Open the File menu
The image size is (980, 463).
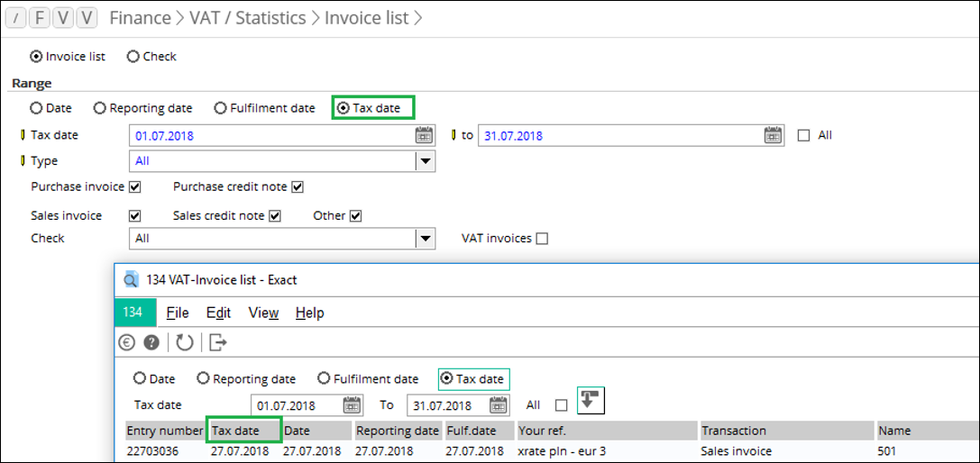coord(178,313)
